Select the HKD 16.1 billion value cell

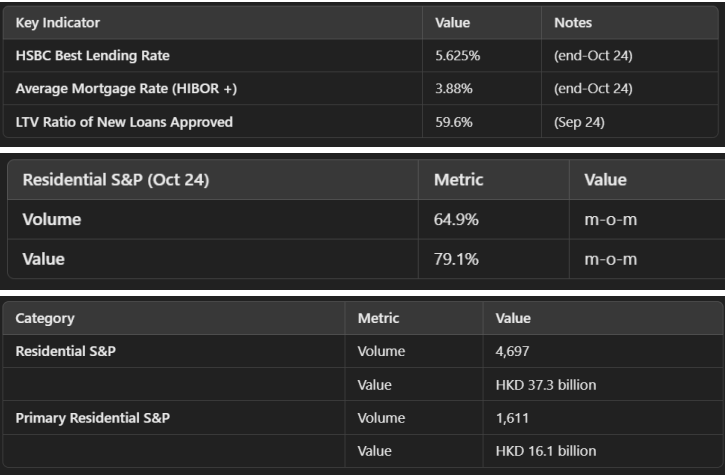click(545, 451)
